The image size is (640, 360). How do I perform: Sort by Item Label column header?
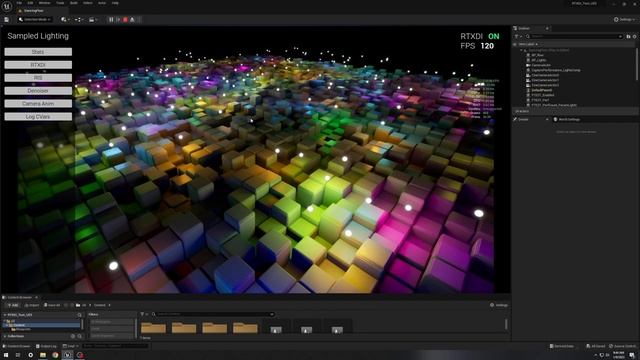coord(527,44)
